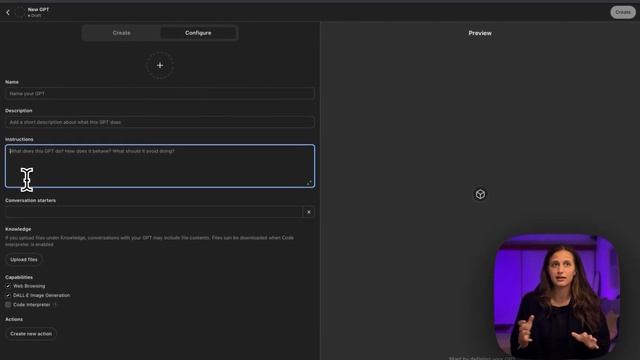Toggle the DALL·E Image Generation checkbox
The width and height of the screenshot is (640, 360).
pyautogui.click(x=8, y=296)
